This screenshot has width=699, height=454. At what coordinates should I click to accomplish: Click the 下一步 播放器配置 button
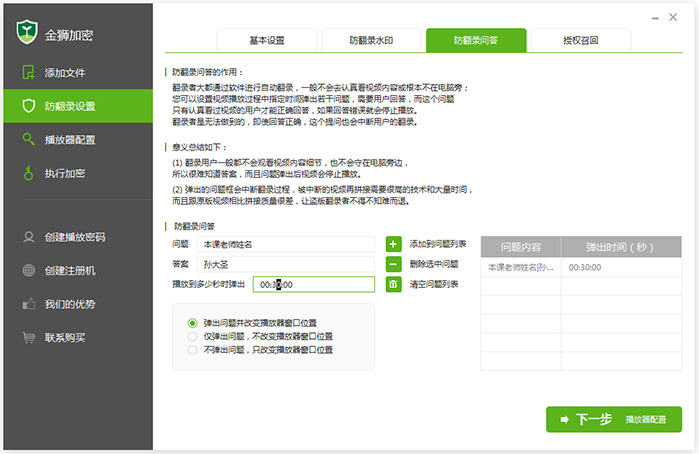tap(614, 419)
